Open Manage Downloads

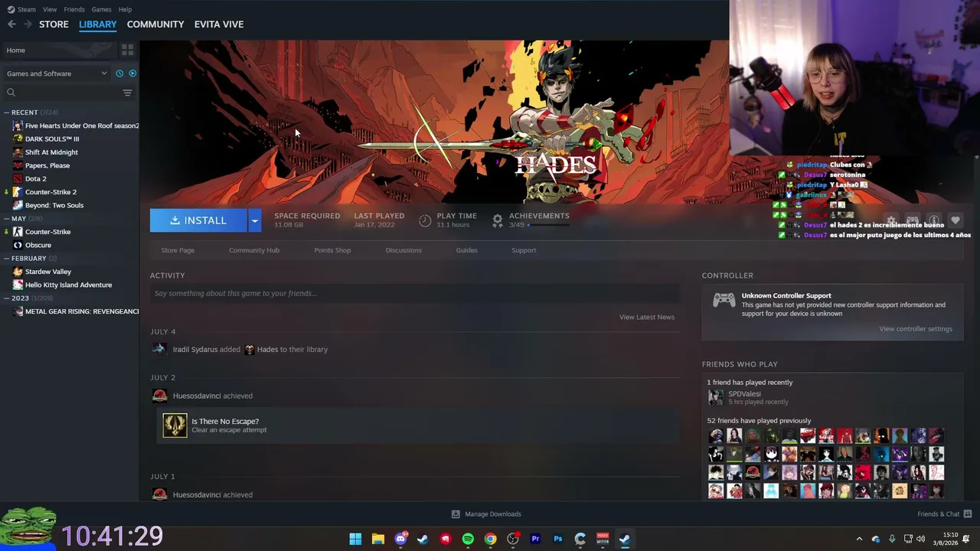486,514
